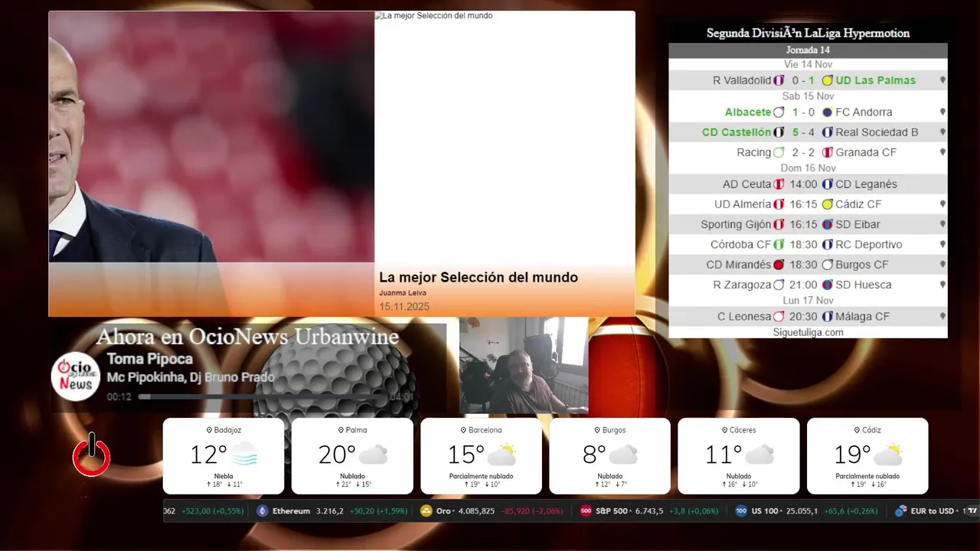Click the CD Castellón crest icon

tap(779, 132)
